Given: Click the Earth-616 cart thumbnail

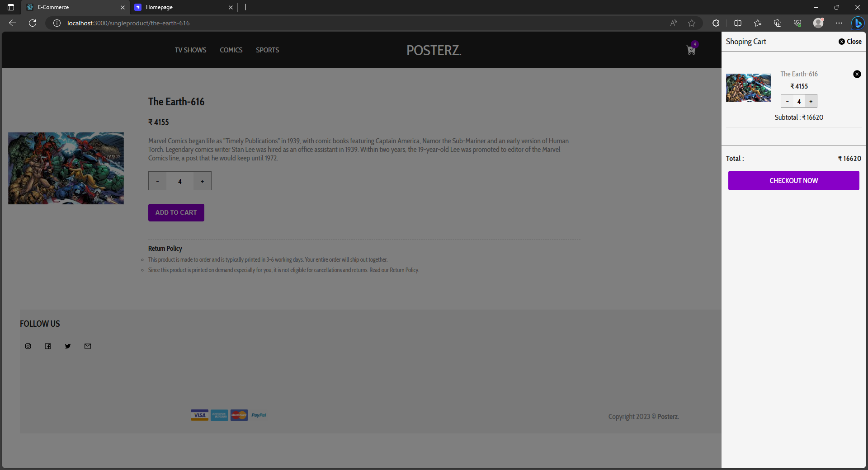Looking at the screenshot, I should tap(748, 87).
